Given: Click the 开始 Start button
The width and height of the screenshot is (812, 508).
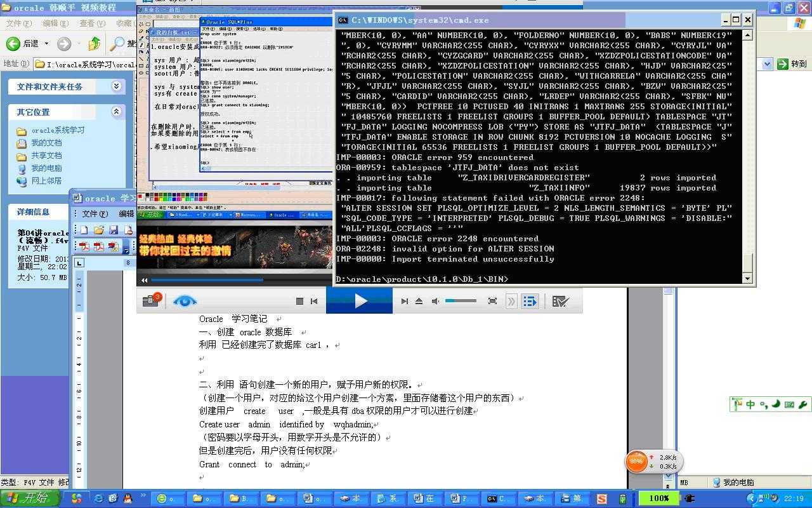Looking at the screenshot, I should tap(30, 498).
